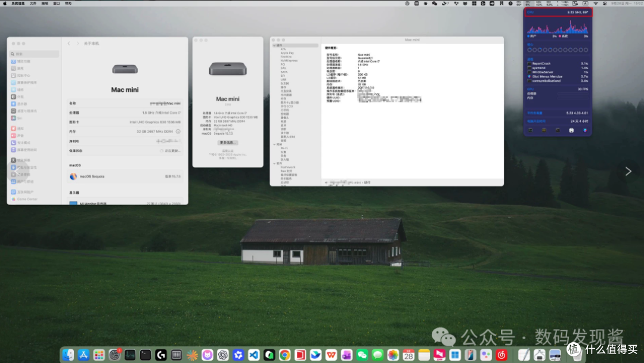Launch WeChat from the Dock
Screen dimensions: 644x363
362,355
